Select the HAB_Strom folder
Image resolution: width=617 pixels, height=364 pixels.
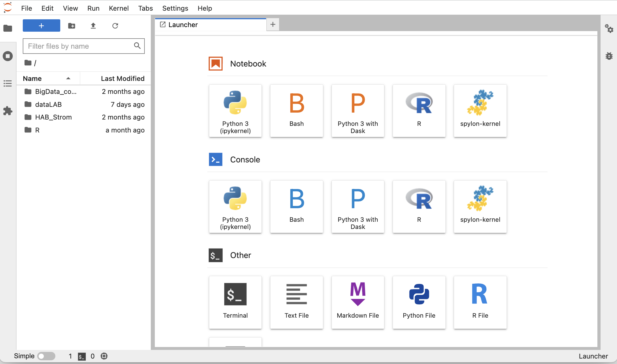pos(84,117)
